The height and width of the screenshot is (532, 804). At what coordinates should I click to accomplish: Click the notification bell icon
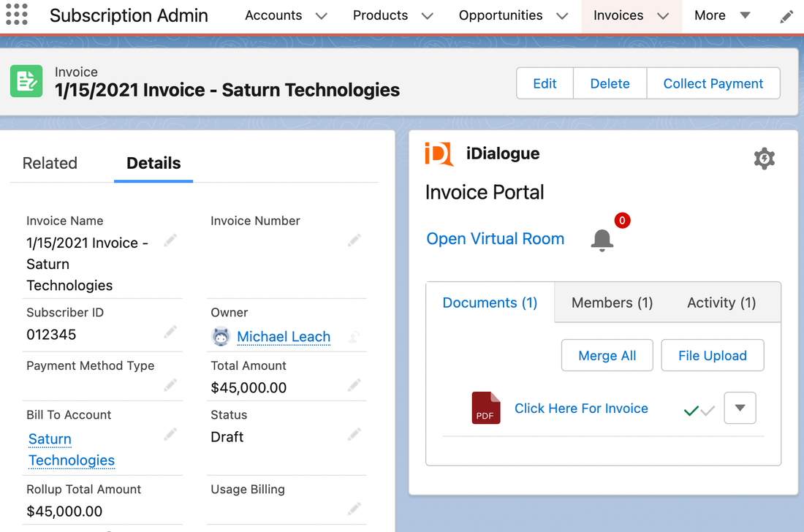click(x=602, y=240)
